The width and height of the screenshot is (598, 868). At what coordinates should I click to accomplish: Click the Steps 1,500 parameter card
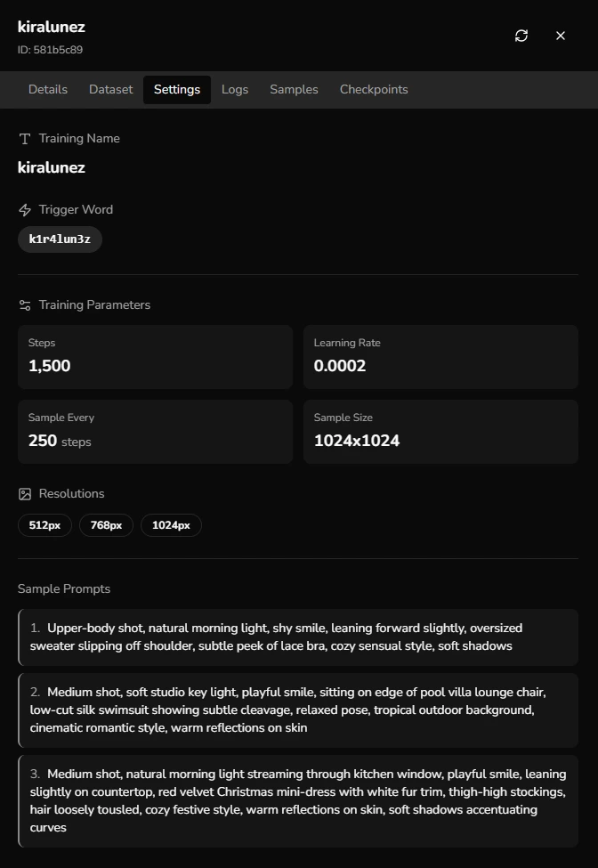(x=155, y=357)
